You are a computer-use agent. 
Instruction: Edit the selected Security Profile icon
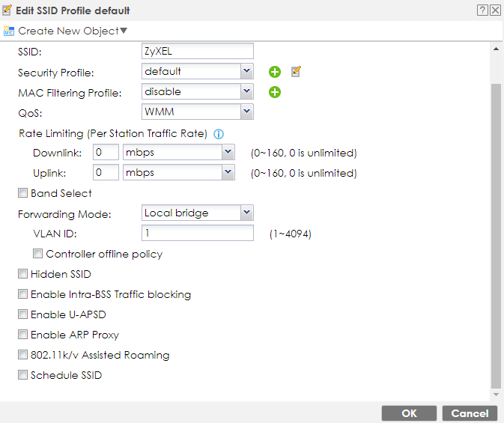[296, 72]
